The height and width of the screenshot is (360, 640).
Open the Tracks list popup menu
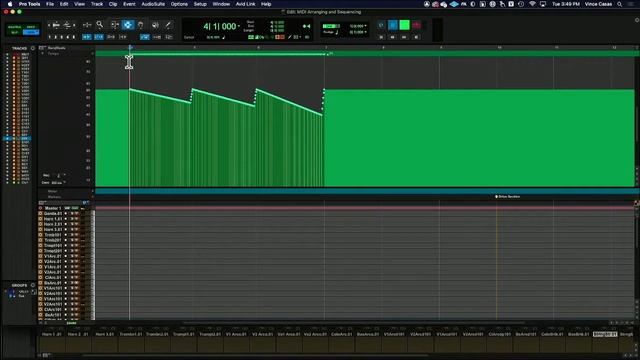click(33, 48)
